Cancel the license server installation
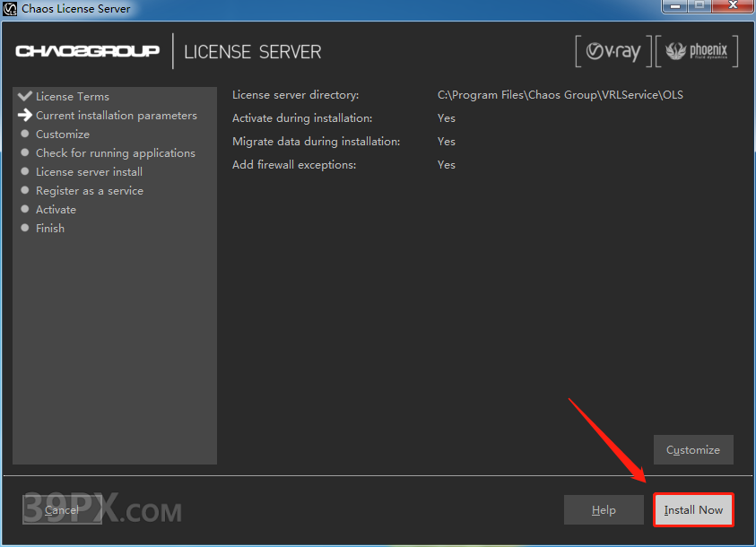The image size is (756, 547). tap(62, 510)
